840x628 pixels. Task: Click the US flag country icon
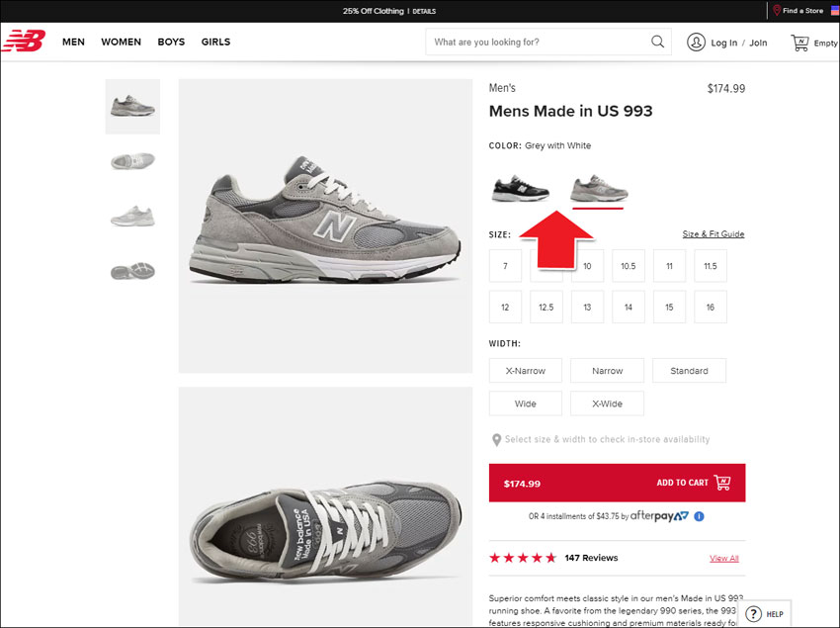pos(835,10)
